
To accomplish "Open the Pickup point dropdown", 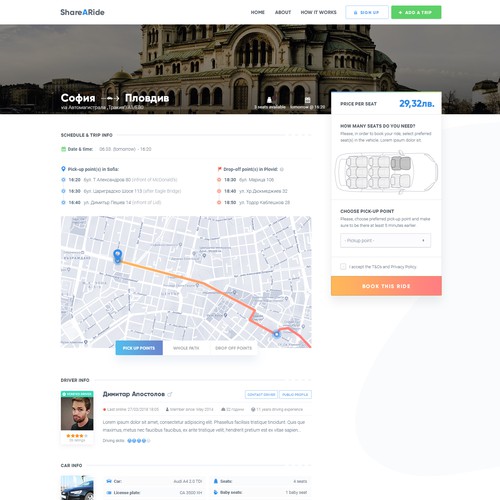I will (385, 240).
